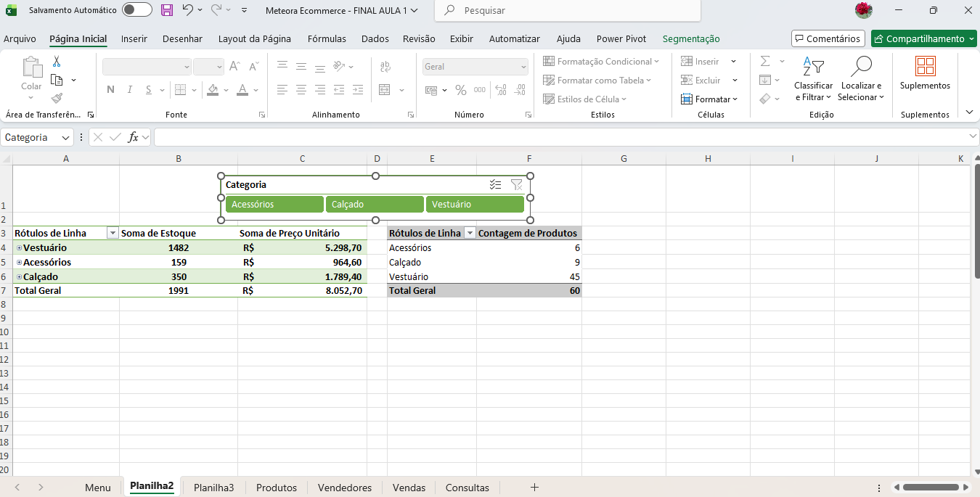Open Suplementos add-ins icon
The width and height of the screenshot is (980, 497).
(925, 67)
